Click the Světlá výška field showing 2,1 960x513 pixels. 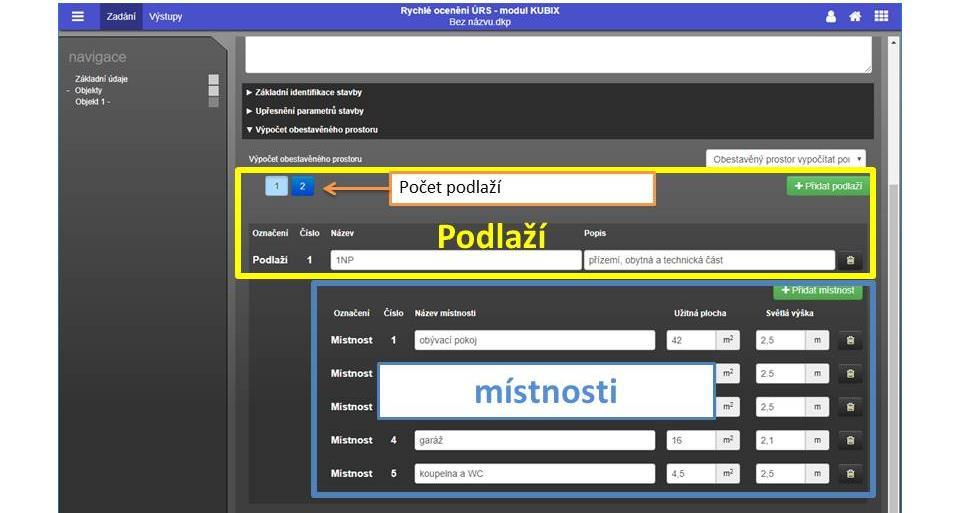[780, 440]
